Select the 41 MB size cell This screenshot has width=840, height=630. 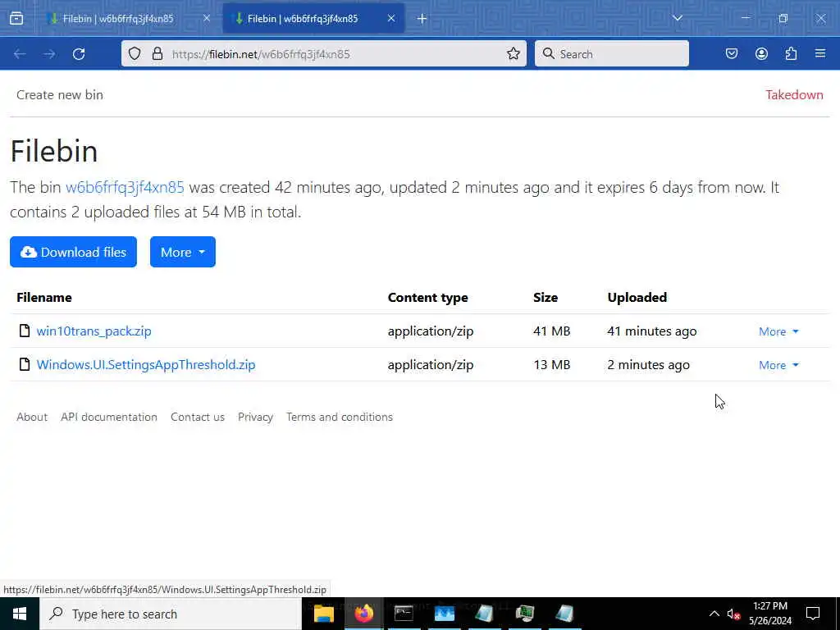(x=552, y=331)
